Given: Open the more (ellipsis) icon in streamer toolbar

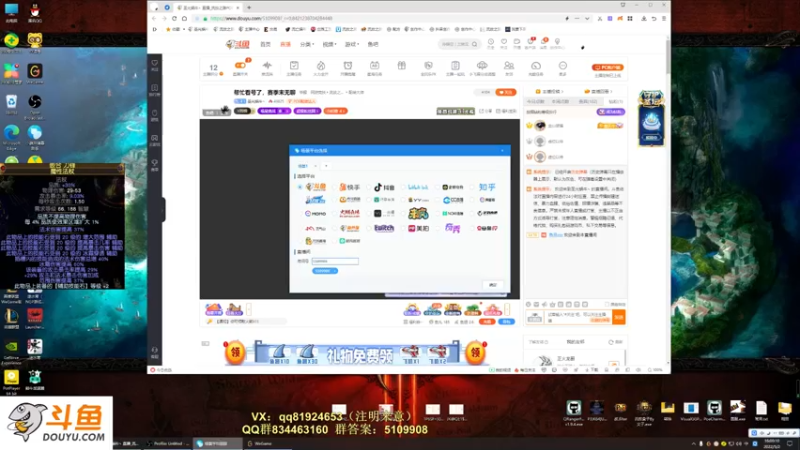Looking at the screenshot, I should coord(563,65).
